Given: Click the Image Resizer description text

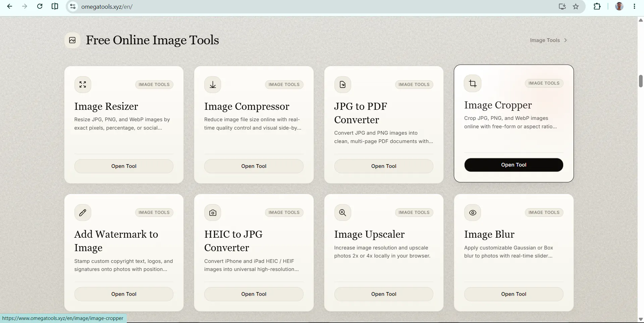Looking at the screenshot, I should (x=122, y=124).
